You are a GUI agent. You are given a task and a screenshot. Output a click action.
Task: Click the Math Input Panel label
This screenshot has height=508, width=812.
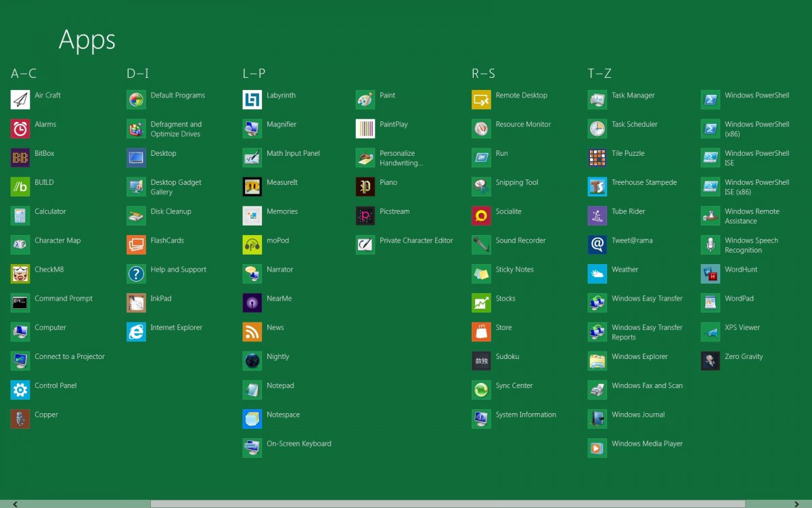pos(293,153)
